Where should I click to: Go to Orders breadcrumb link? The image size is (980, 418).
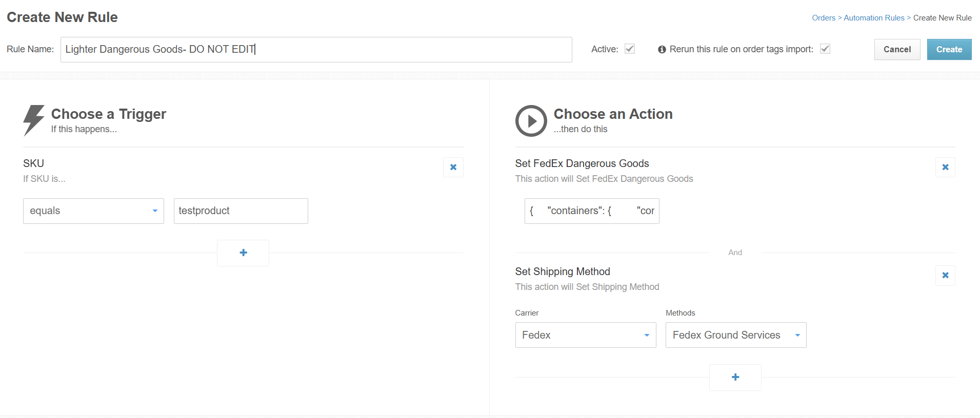point(824,18)
